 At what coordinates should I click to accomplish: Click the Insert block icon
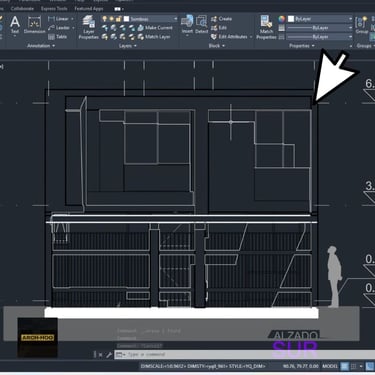[187, 24]
